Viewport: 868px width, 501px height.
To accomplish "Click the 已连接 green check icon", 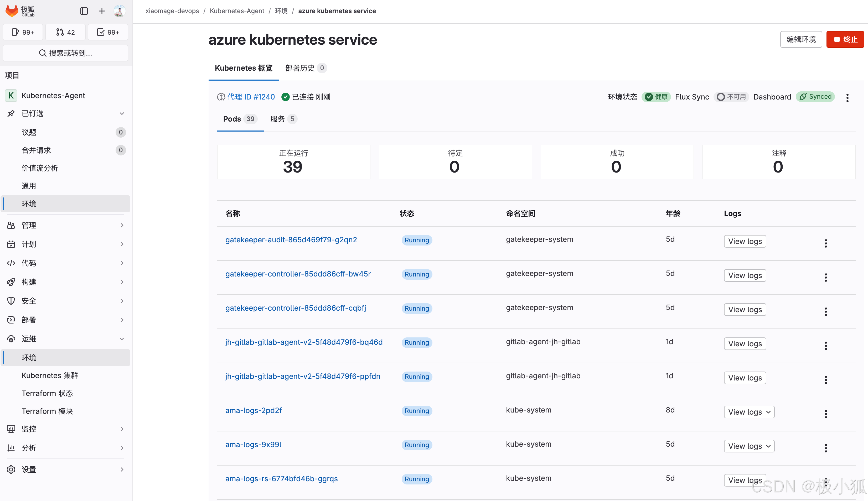I will click(x=285, y=97).
